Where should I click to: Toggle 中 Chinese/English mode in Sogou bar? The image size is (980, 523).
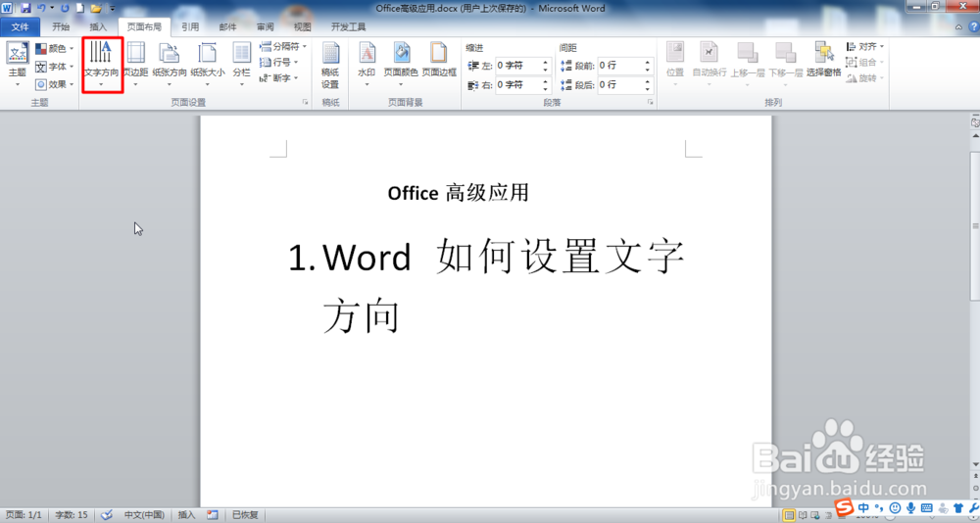pyautogui.click(x=863, y=508)
